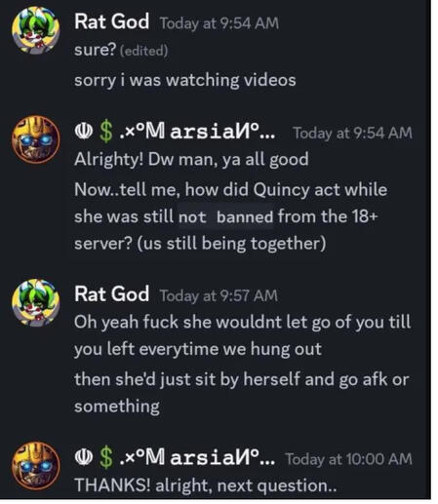Click the MarsiaN avatar beside the 10:00 AM message
438x504 pixels.
point(36,465)
